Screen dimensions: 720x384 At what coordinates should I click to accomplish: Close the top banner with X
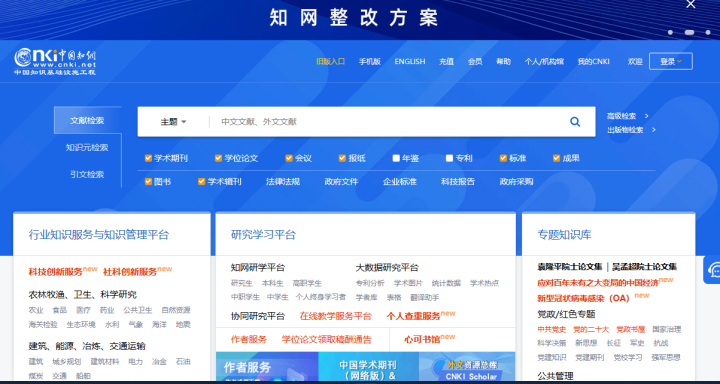tap(691, 4)
